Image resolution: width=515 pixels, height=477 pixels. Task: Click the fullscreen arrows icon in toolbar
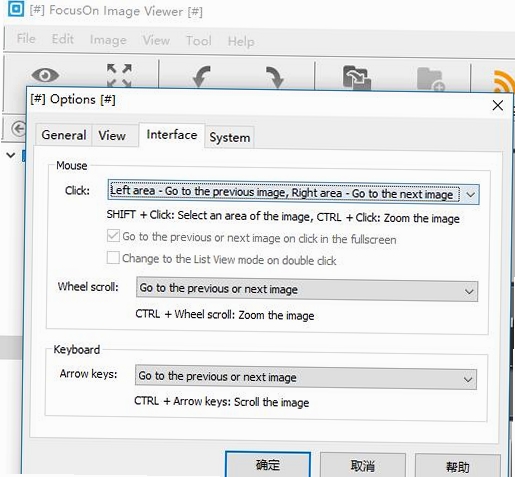point(119,75)
